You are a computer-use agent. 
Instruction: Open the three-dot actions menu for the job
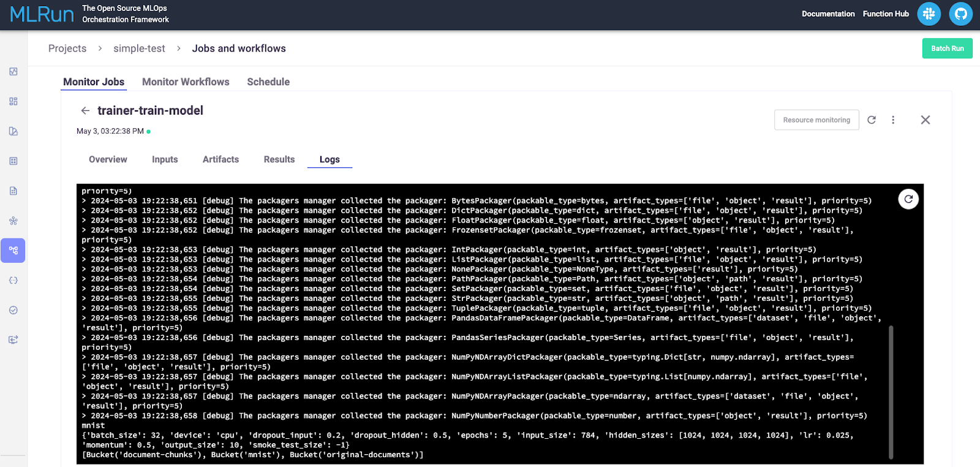[x=893, y=120]
